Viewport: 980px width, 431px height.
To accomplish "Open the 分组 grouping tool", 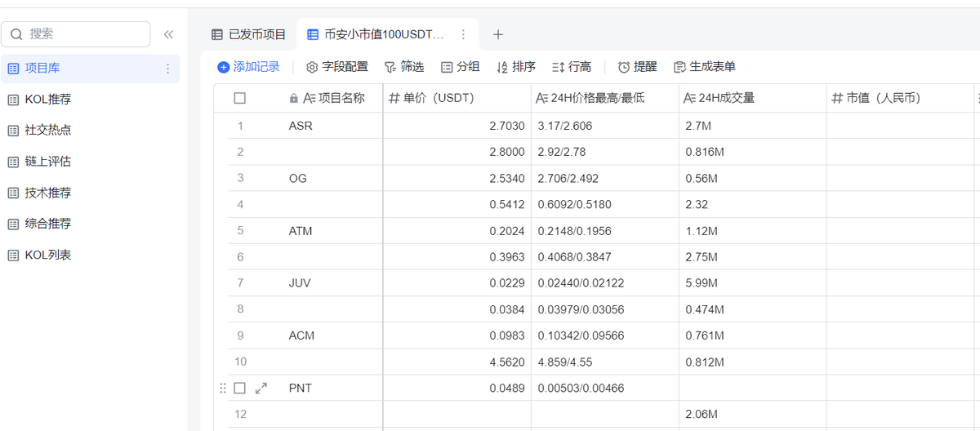I will (x=460, y=67).
